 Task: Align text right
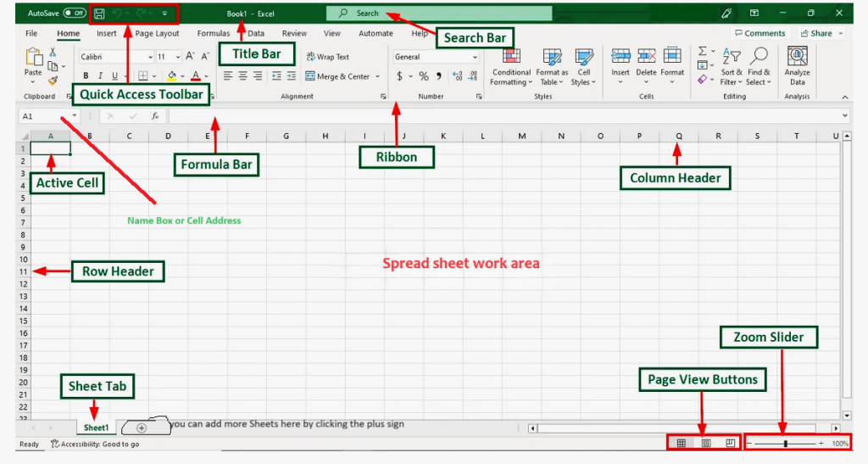(258, 75)
